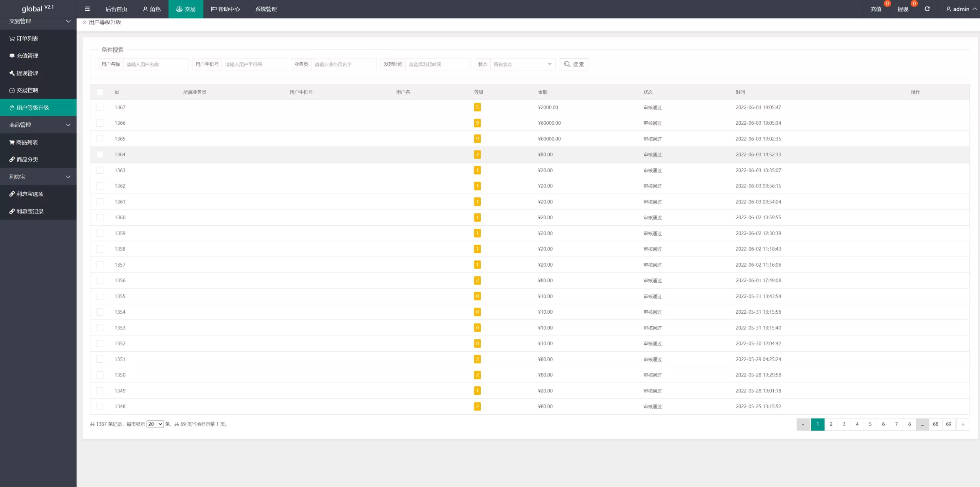
Task: Open 充值管理 sidebar item
Action: tap(24, 55)
